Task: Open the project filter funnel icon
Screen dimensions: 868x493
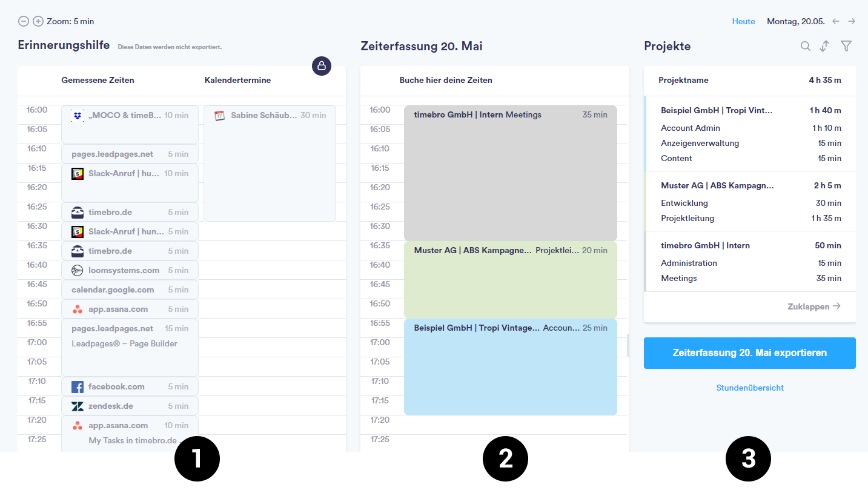Action: pyautogui.click(x=846, y=46)
